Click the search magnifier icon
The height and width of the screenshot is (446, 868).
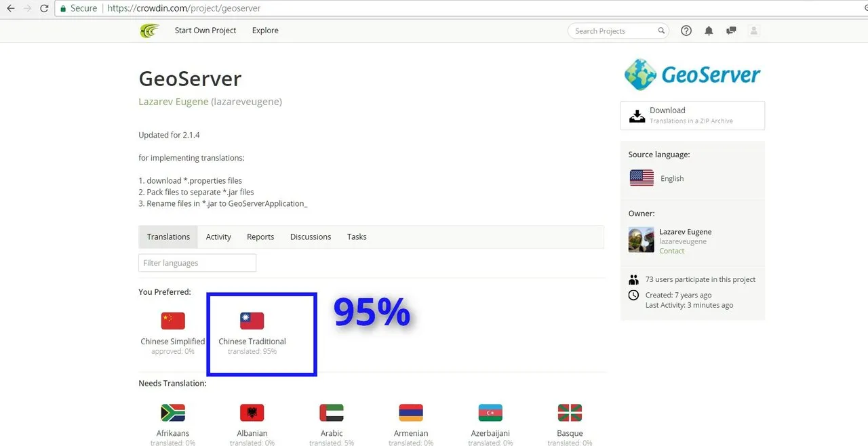pyautogui.click(x=661, y=31)
